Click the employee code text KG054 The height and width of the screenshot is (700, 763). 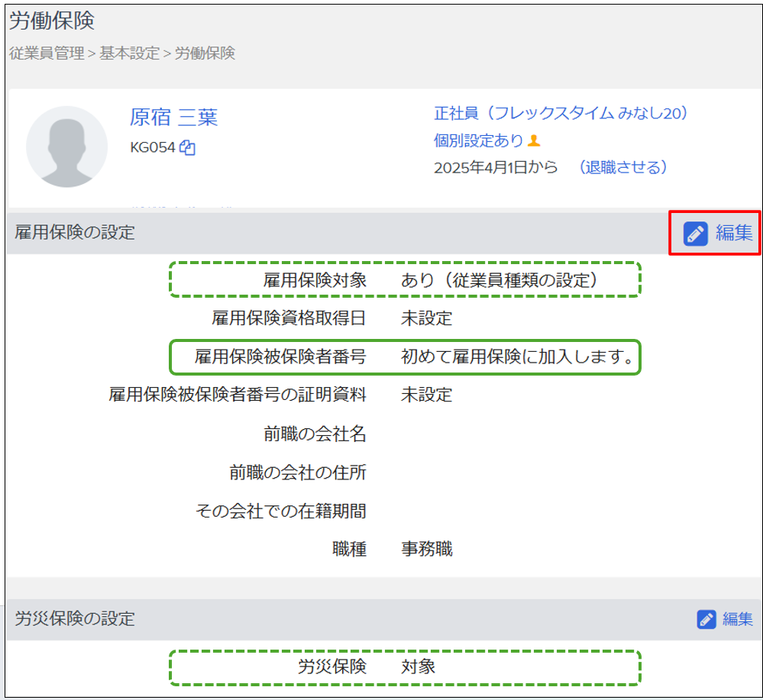(x=153, y=148)
